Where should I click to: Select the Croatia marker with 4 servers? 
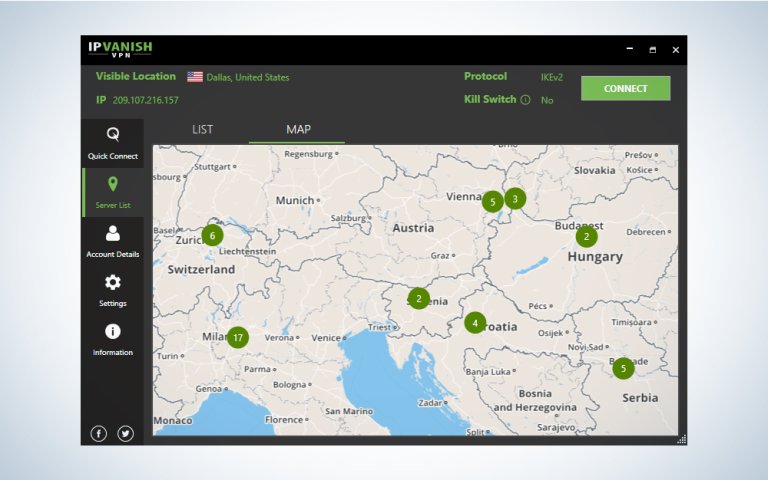coord(475,323)
